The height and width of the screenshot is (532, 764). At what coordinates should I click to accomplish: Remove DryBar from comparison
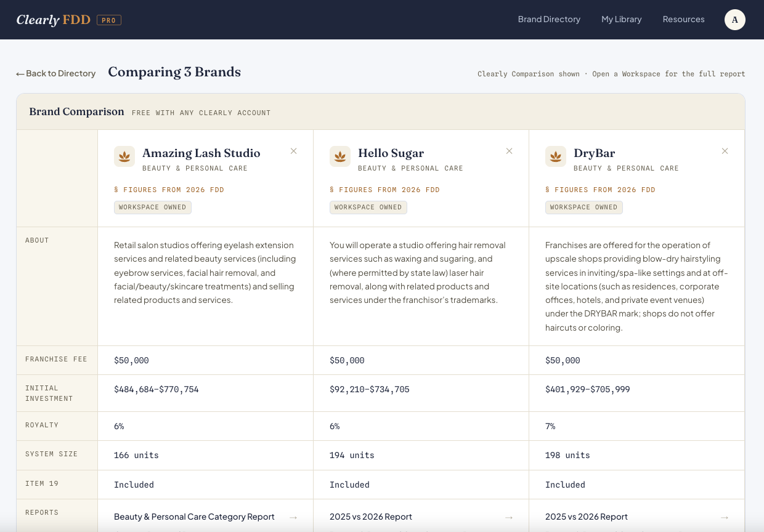pos(725,151)
